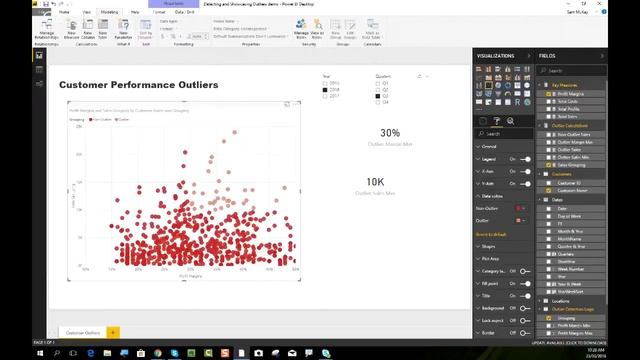Check Q1 in the Quarters slicer
The height and width of the screenshot is (360, 640).
click(378, 83)
